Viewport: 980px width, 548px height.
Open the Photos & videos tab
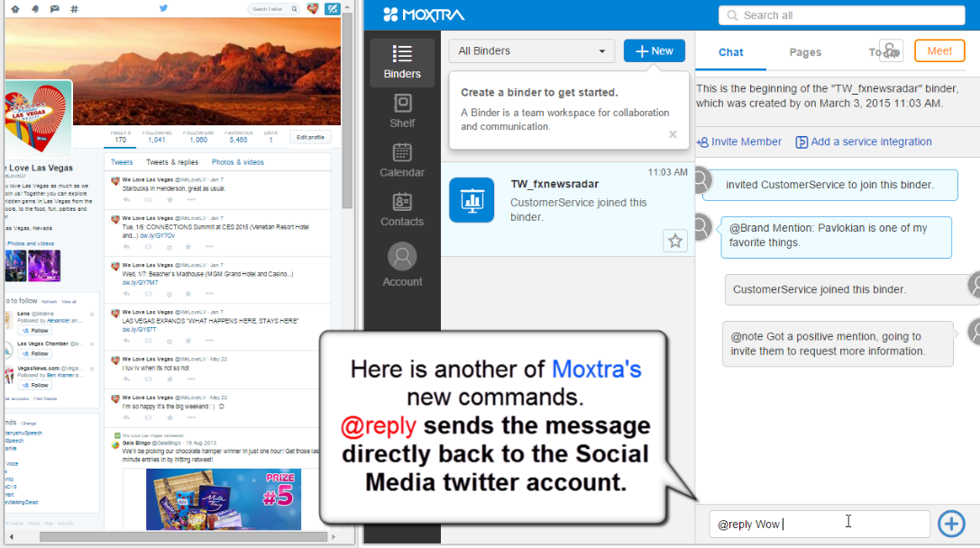click(237, 162)
